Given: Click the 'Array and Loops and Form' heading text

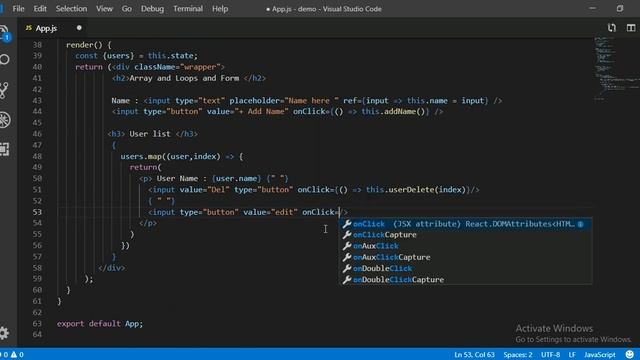Looking at the screenshot, I should point(184,78).
